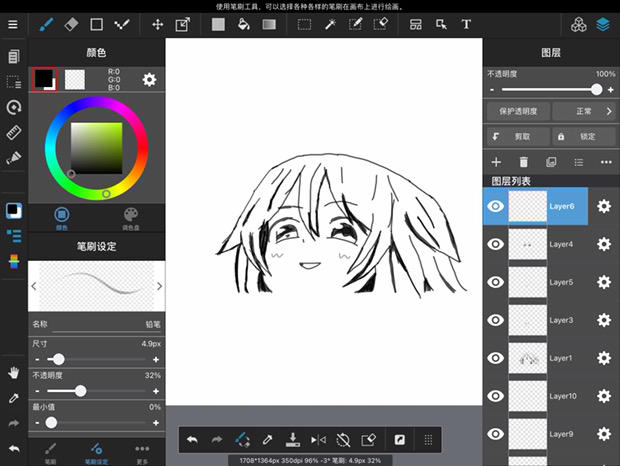620x466 pixels.
Task: Open layer more options ellipsis
Action: click(606, 162)
